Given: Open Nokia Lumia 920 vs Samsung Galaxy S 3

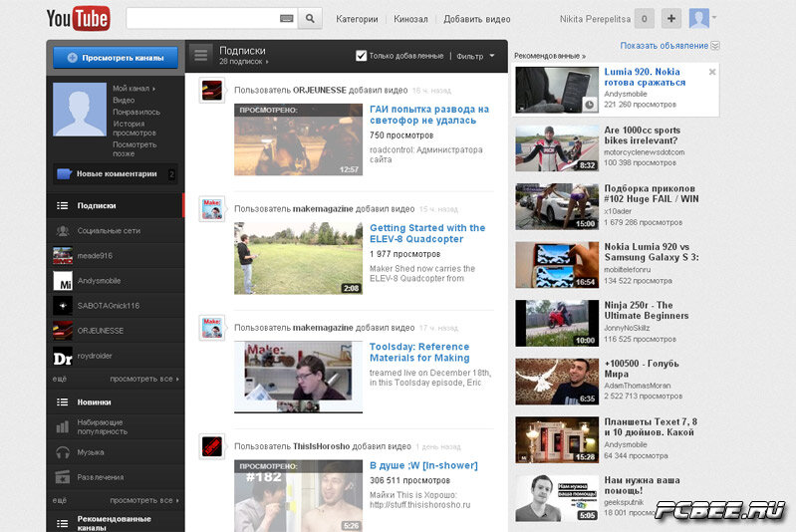Looking at the screenshot, I should (x=652, y=252).
